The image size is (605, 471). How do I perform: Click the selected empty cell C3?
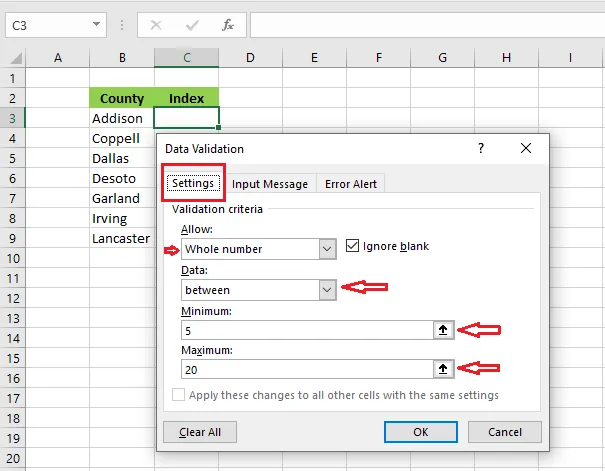[x=186, y=118]
